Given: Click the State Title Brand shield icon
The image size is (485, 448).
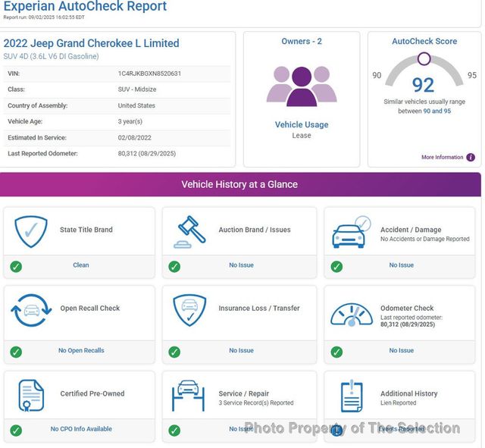Looking at the screenshot, I should (x=30, y=230).
